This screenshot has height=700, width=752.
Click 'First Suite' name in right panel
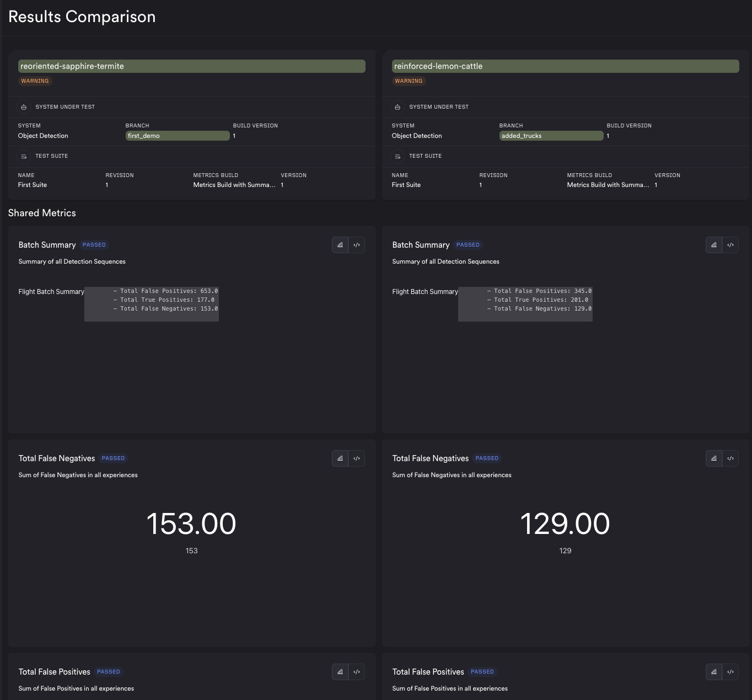[x=406, y=185]
